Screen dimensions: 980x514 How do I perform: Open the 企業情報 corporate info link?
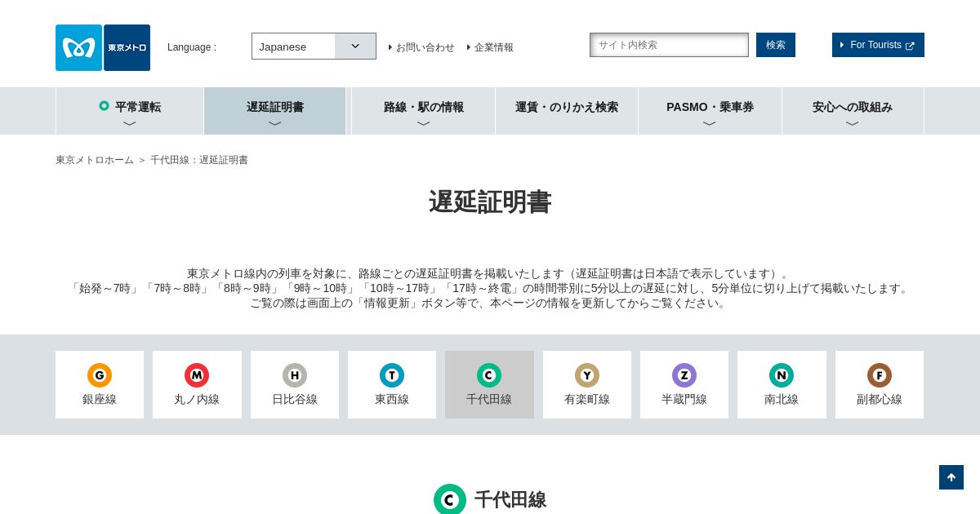pos(490,47)
